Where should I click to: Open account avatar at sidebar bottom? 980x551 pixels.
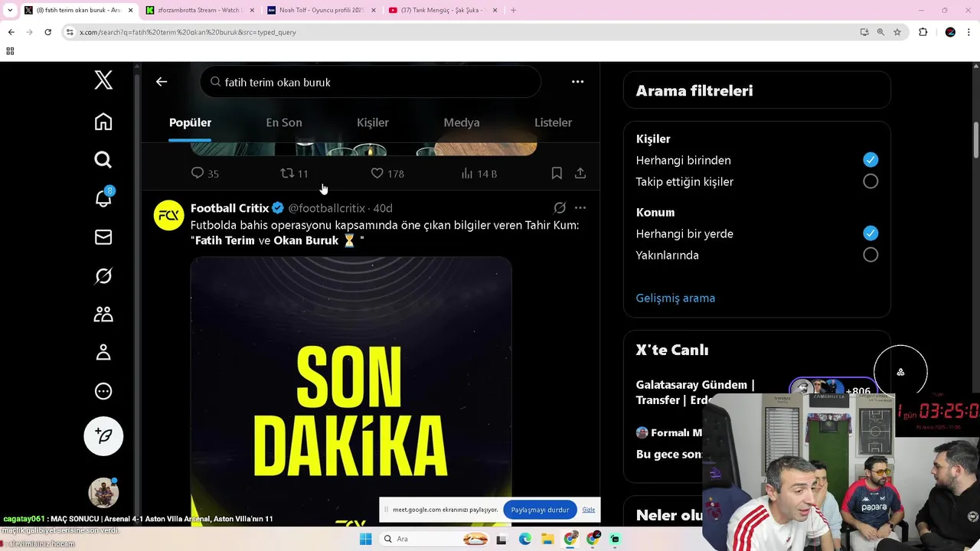click(x=103, y=493)
